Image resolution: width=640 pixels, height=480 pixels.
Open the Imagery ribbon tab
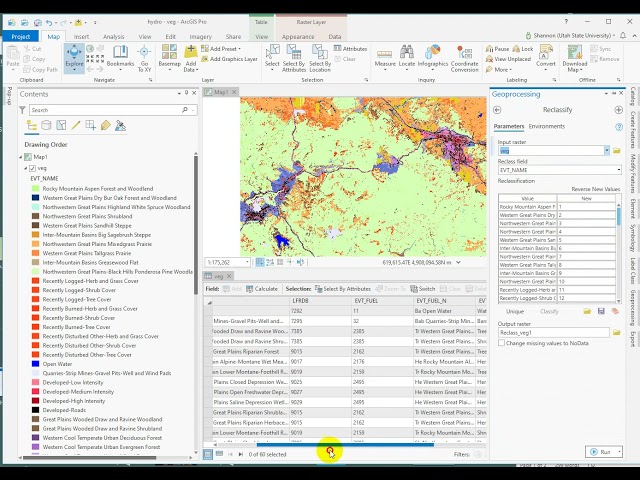[200, 36]
